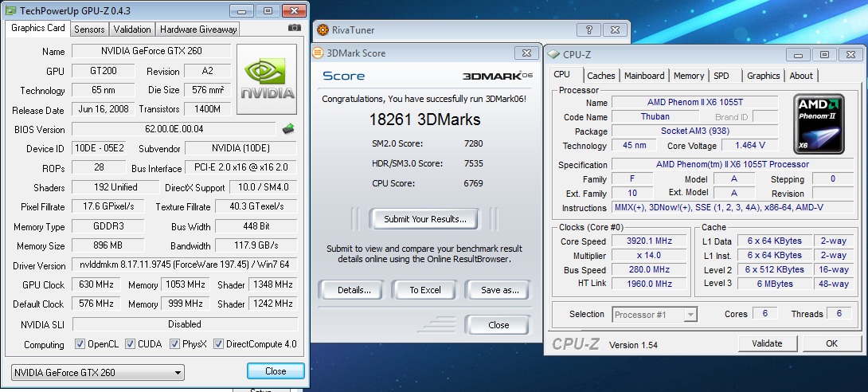Click the Device ID 10DE - 05E2 field
The height and width of the screenshot is (392, 868).
click(x=100, y=148)
